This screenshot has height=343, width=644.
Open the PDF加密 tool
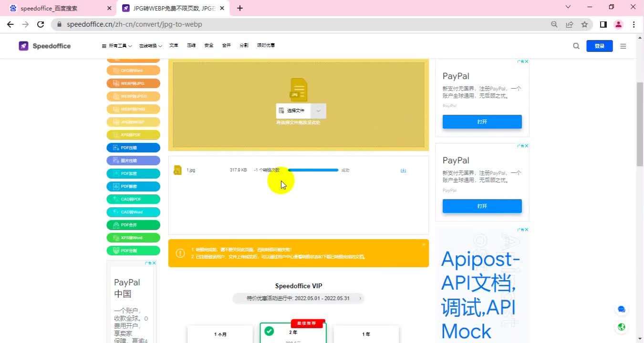[133, 173]
